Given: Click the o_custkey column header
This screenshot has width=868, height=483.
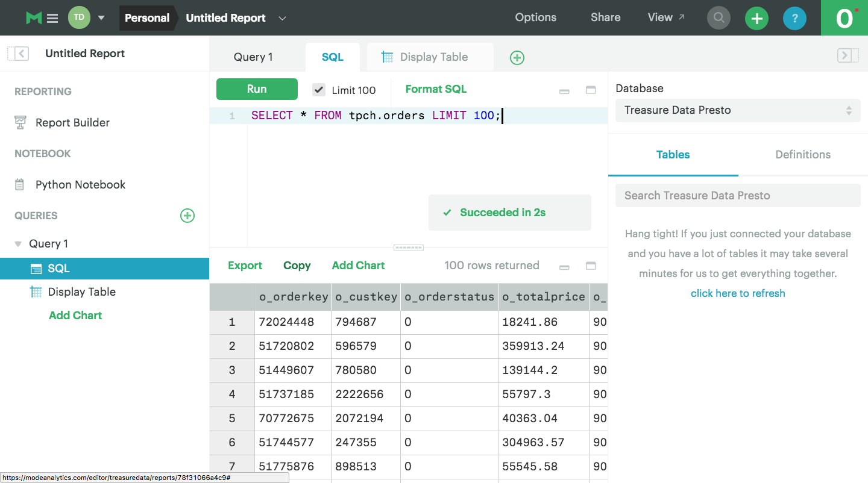Looking at the screenshot, I should point(366,297).
